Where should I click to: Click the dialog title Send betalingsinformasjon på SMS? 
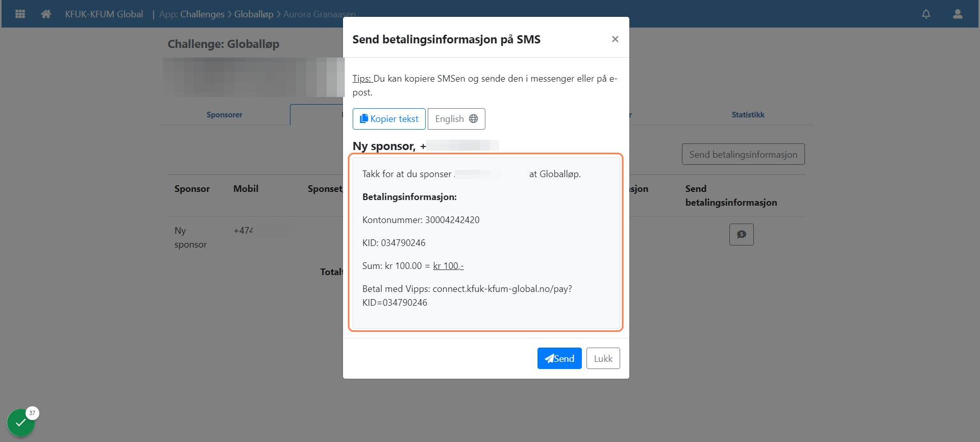(447, 39)
